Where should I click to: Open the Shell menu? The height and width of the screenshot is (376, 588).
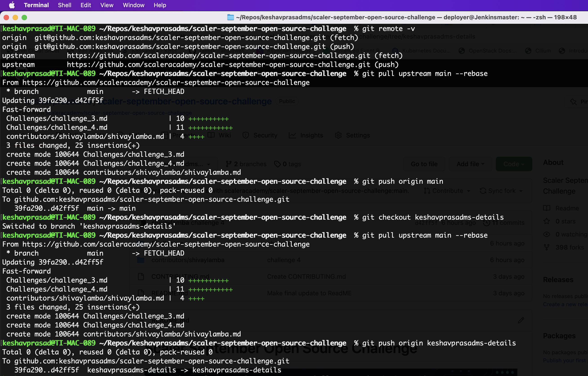pos(65,5)
